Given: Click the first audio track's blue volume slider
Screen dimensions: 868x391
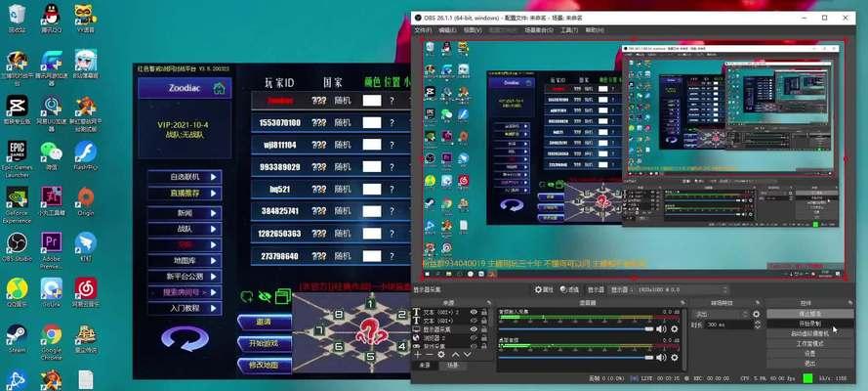Looking at the screenshot, I should coord(576,329).
